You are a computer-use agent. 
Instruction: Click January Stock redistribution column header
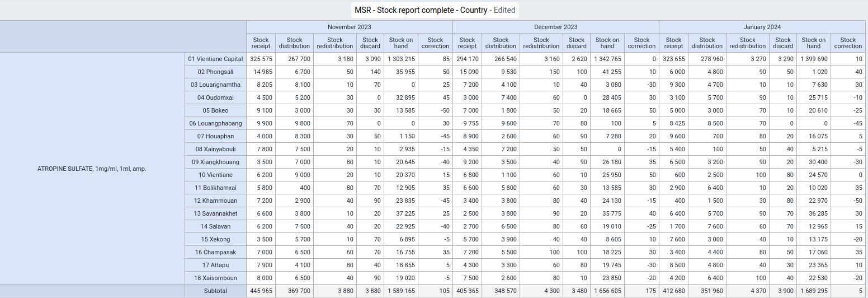coord(748,43)
